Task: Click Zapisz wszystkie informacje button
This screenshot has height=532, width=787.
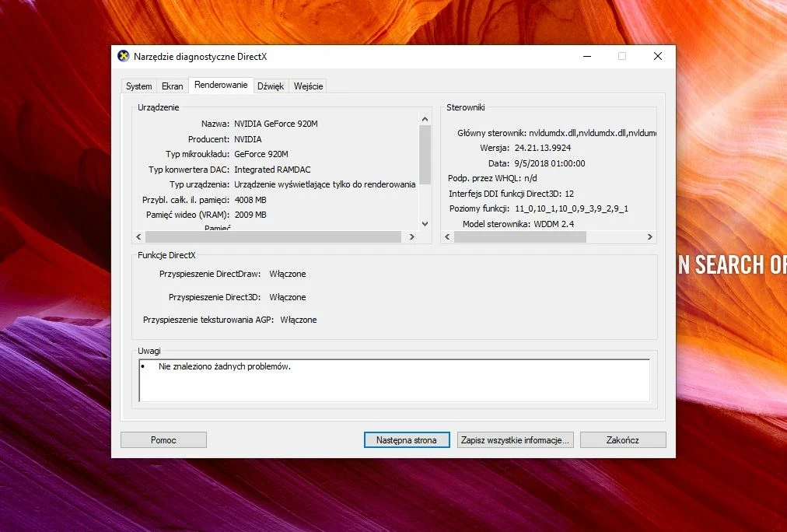Action: (515, 440)
